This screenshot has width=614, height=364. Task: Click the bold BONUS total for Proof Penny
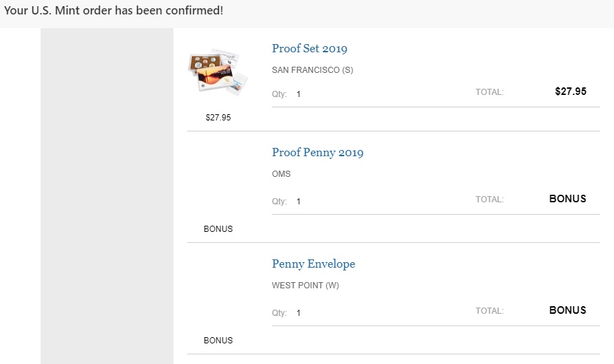(567, 199)
